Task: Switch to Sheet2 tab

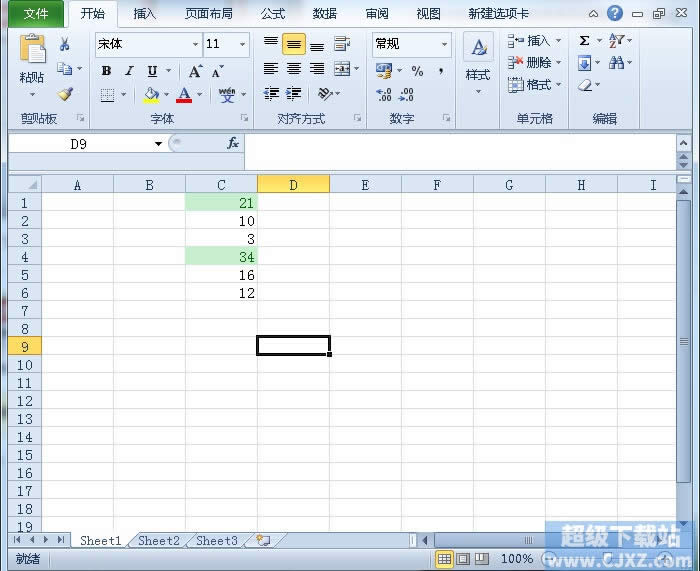Action: click(x=159, y=541)
